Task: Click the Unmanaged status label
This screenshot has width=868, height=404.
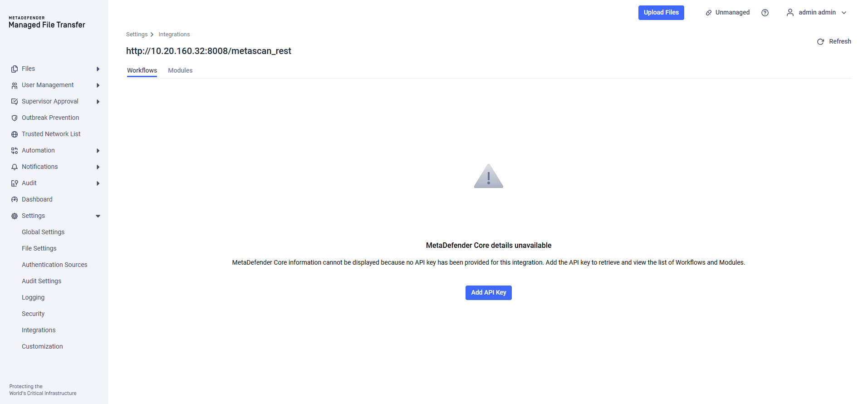Action: point(732,13)
